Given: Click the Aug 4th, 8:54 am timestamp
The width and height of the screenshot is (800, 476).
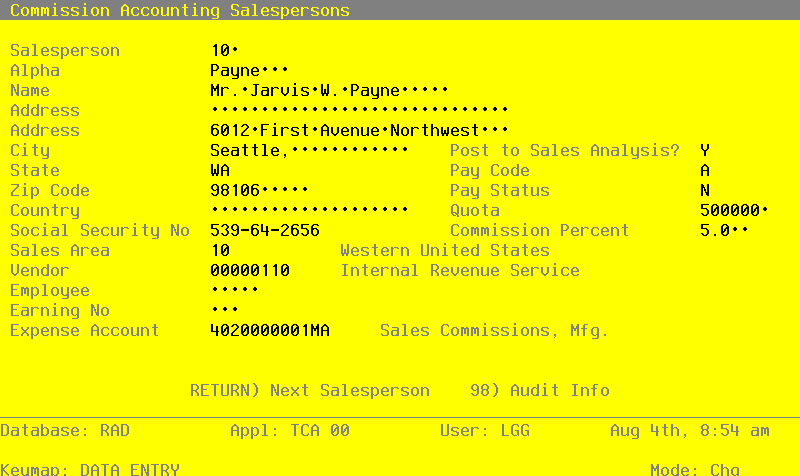Looking at the screenshot, I should (690, 431).
